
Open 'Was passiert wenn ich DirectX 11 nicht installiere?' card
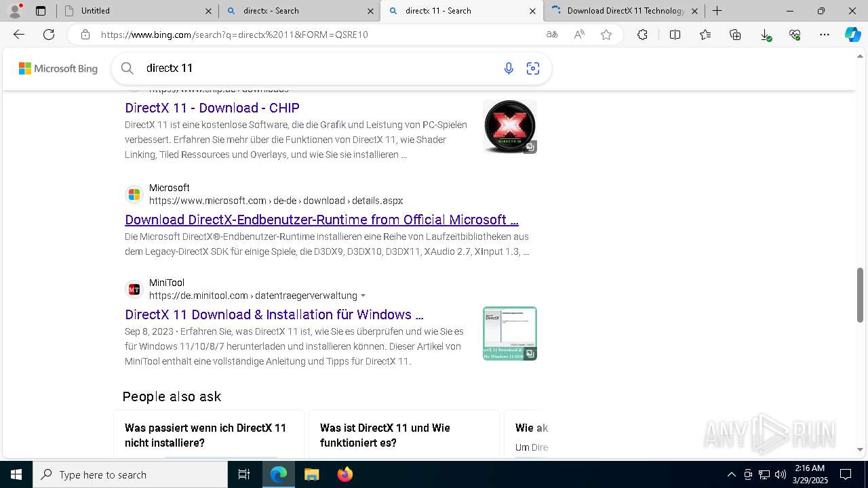(x=209, y=434)
